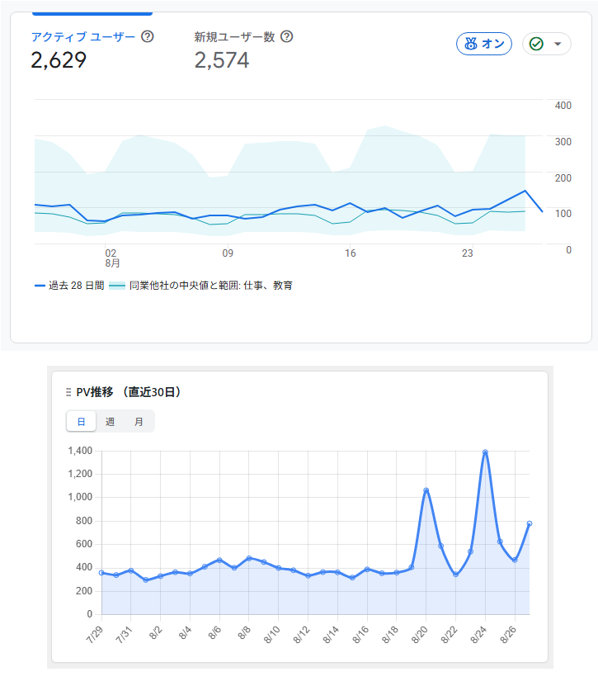The height and width of the screenshot is (700, 598).
Task: Click the 8/22 dip data point
Action: 455,575
